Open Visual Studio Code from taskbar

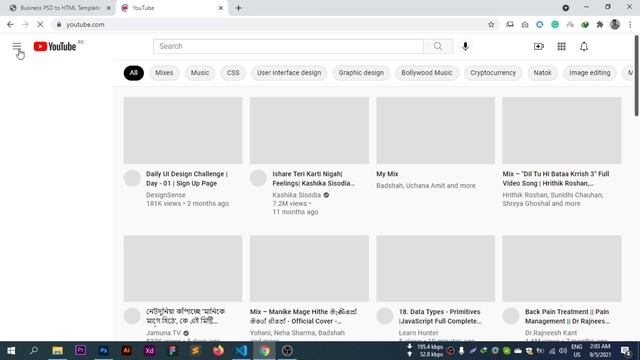(241, 351)
